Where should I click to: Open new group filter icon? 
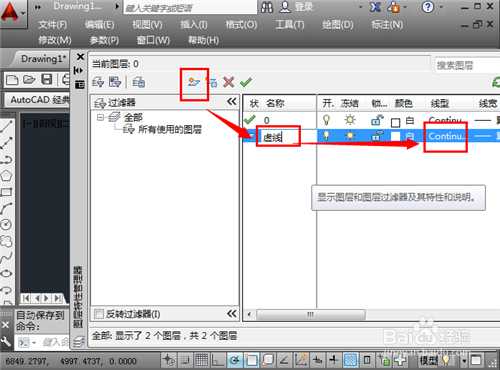[x=115, y=82]
